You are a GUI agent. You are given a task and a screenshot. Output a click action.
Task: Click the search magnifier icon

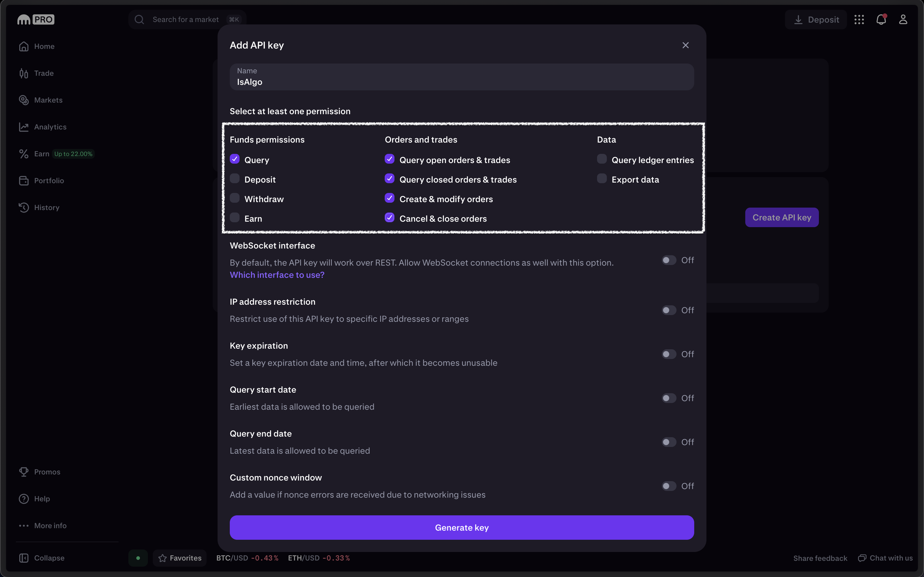(139, 20)
